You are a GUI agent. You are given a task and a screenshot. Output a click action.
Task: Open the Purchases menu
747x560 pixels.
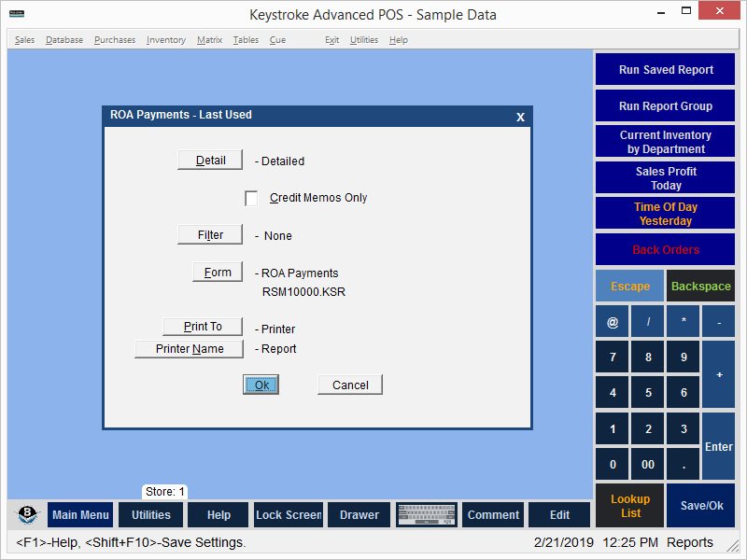click(115, 40)
